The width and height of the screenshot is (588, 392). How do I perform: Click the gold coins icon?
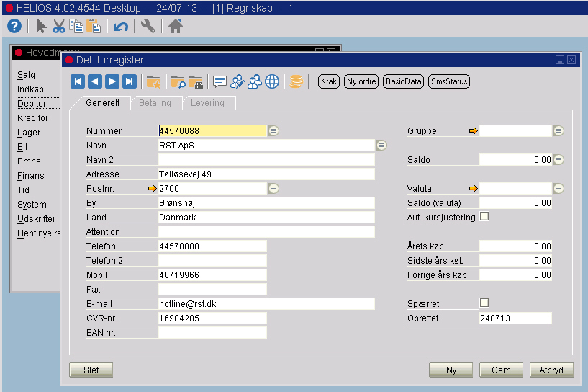tap(297, 81)
